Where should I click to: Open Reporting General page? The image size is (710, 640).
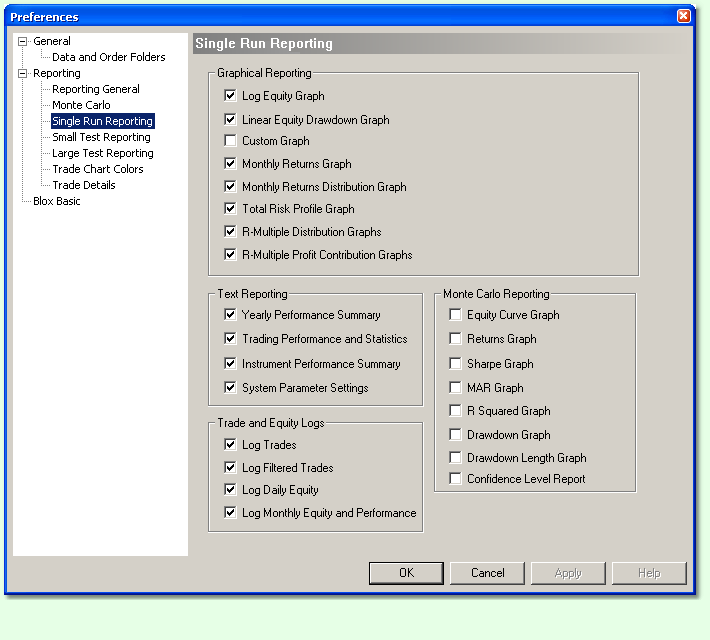(96, 89)
